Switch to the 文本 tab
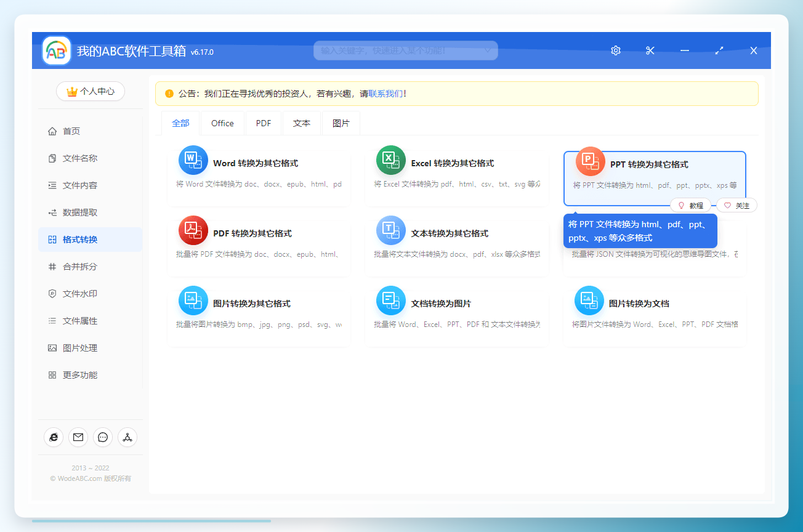 tap(302, 123)
